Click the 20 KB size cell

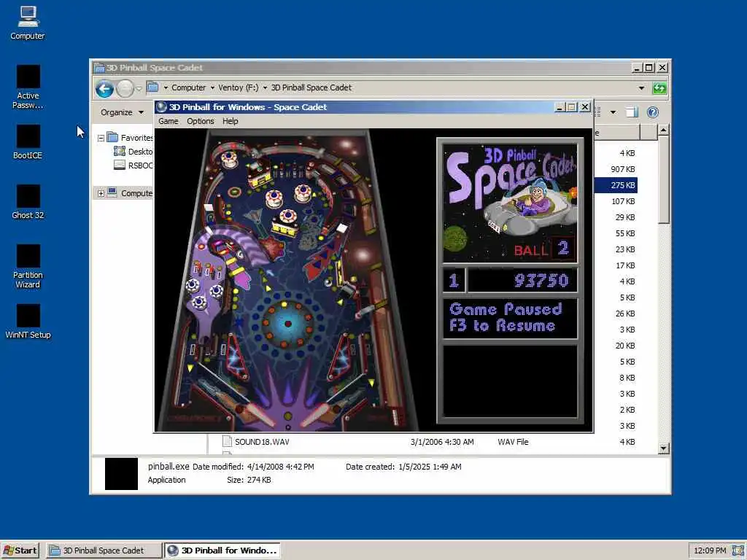[x=625, y=346]
